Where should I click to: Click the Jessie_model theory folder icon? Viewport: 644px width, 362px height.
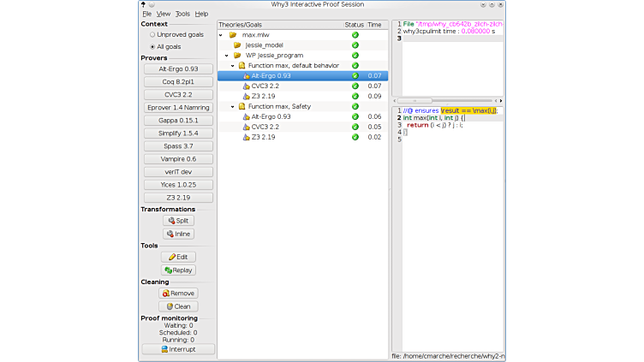[237, 45]
